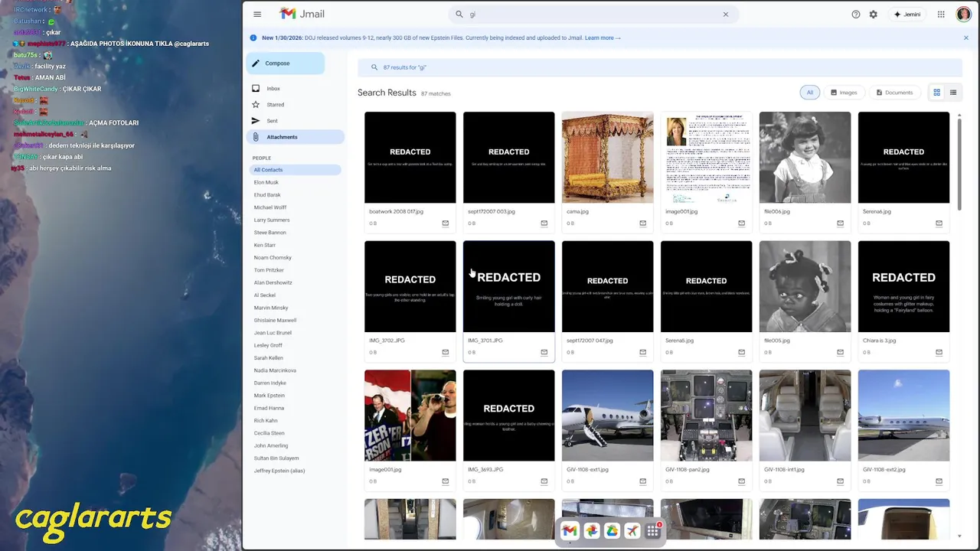Screen dimensions: 980x551
Task: Open settings gear icon
Action: point(873,15)
